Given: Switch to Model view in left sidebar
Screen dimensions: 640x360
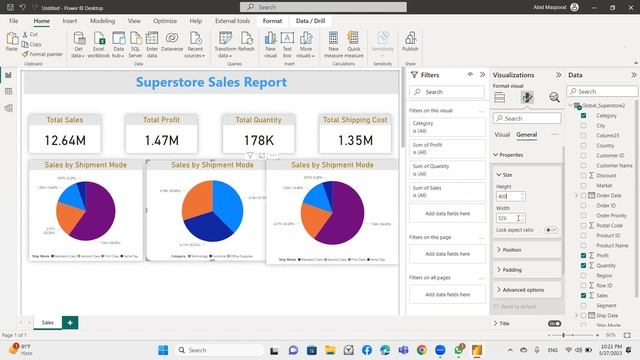Looking at the screenshot, I should pyautogui.click(x=9, y=108).
